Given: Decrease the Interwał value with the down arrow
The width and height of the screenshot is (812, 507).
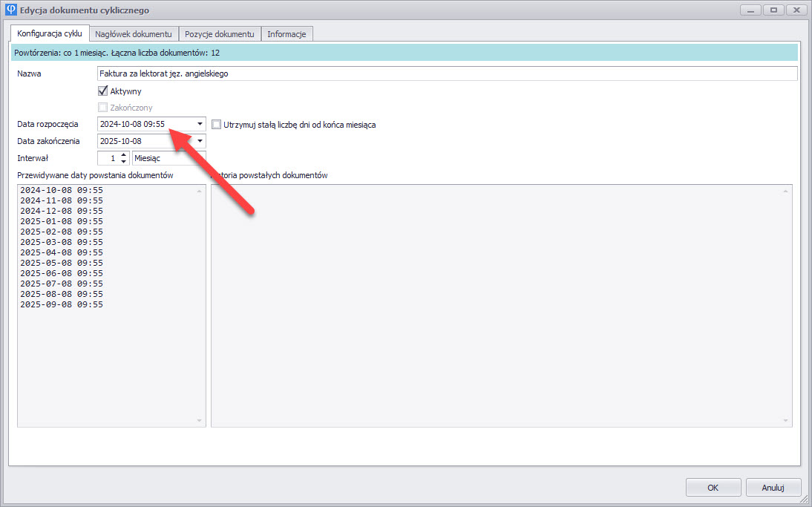Looking at the screenshot, I should pos(123,162).
